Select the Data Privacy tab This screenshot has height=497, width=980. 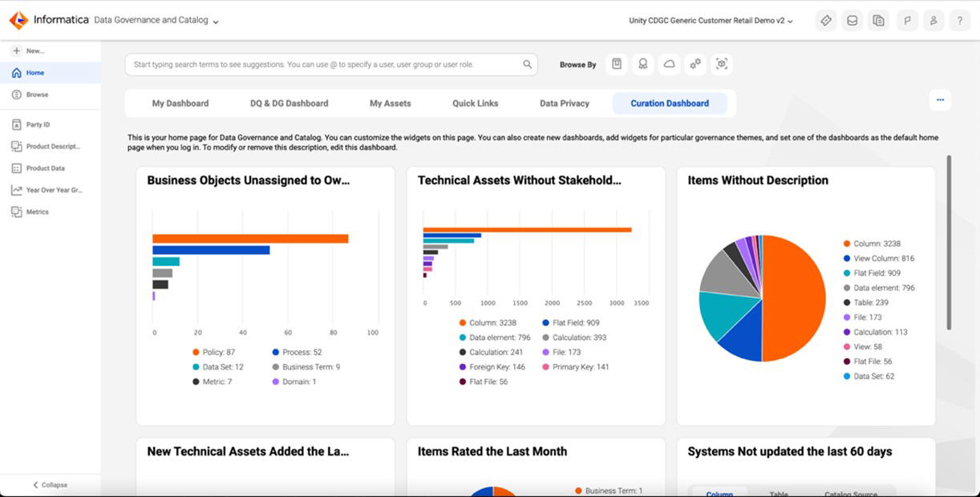pyautogui.click(x=565, y=103)
